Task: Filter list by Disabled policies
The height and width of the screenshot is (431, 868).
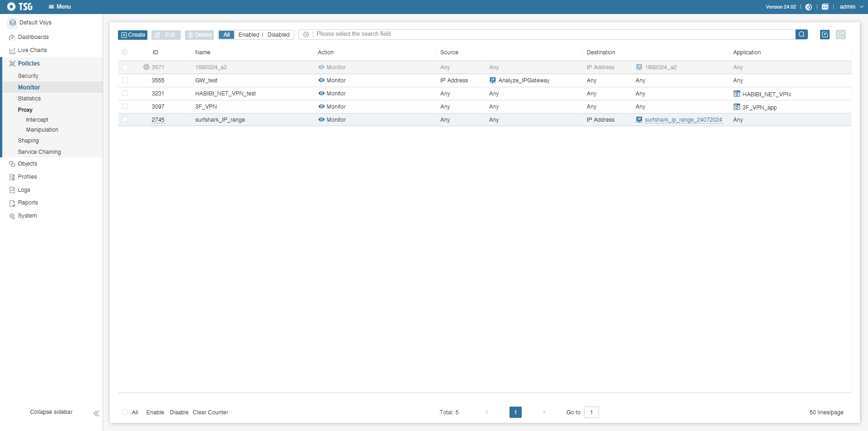Action: 278,35
